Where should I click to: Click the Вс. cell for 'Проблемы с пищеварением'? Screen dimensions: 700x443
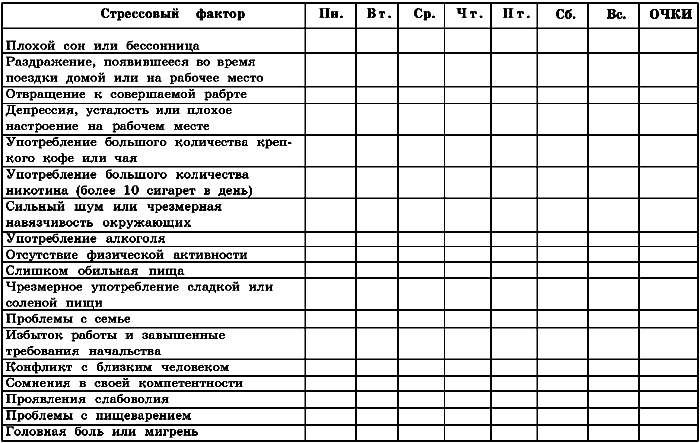[614, 415]
